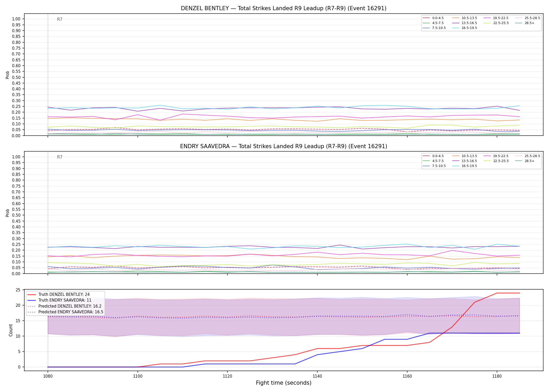The image size is (549, 392).
Task: Select 22.5-25.5 legend entry in Bentley chart
Action: (496, 23)
